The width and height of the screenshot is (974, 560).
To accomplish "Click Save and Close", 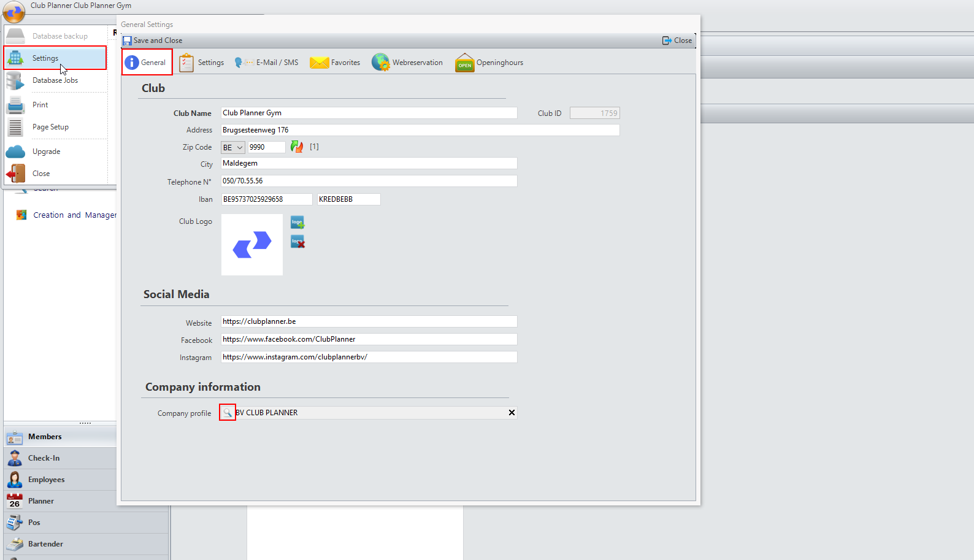I will (x=153, y=40).
